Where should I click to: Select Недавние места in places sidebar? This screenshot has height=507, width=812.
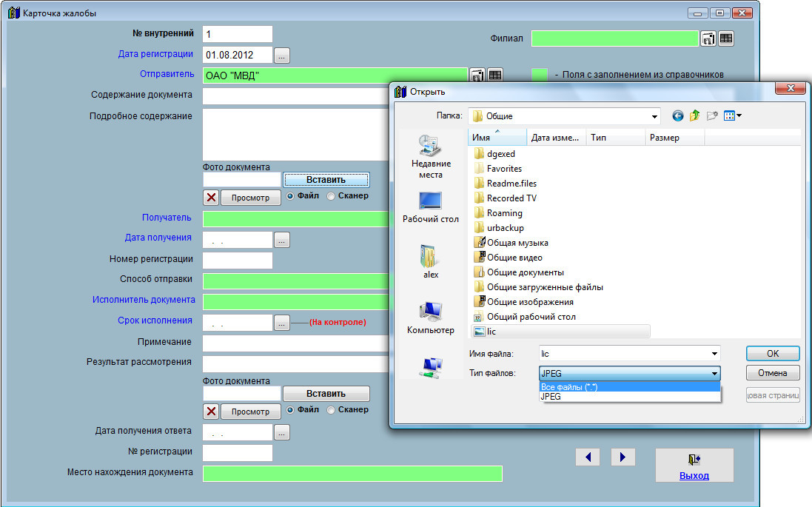(x=430, y=157)
